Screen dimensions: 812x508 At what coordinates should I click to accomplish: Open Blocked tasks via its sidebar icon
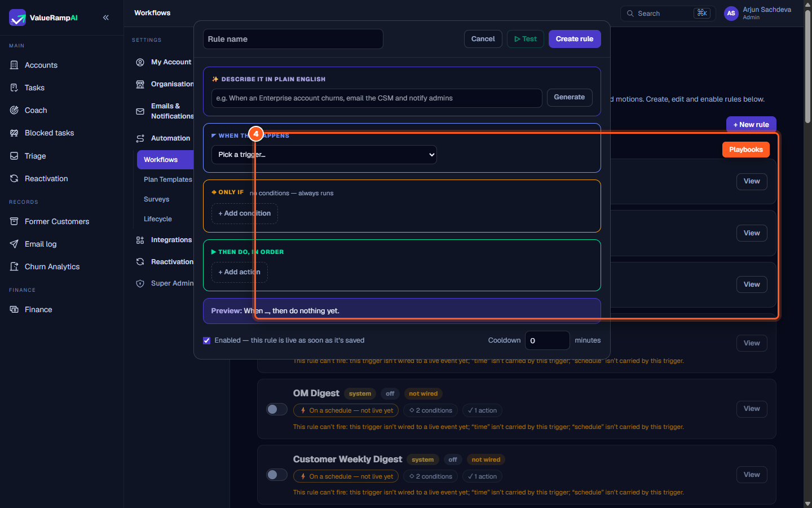click(x=14, y=133)
